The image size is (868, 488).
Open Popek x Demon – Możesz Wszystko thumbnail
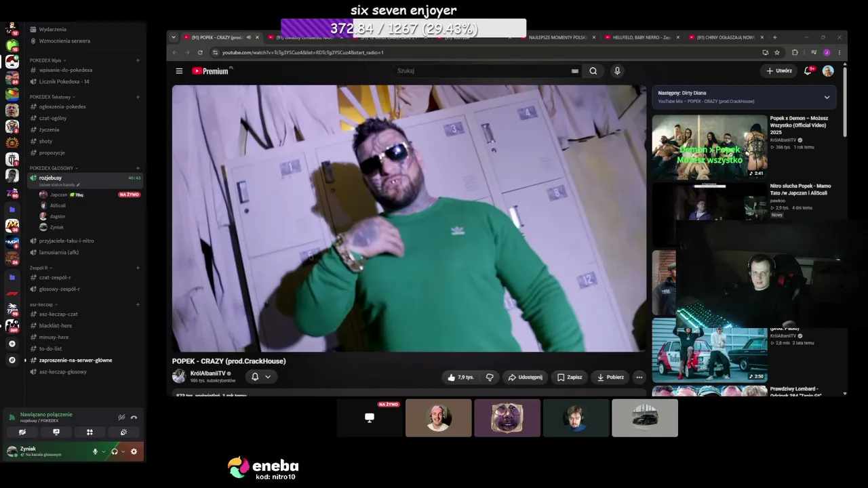click(709, 146)
